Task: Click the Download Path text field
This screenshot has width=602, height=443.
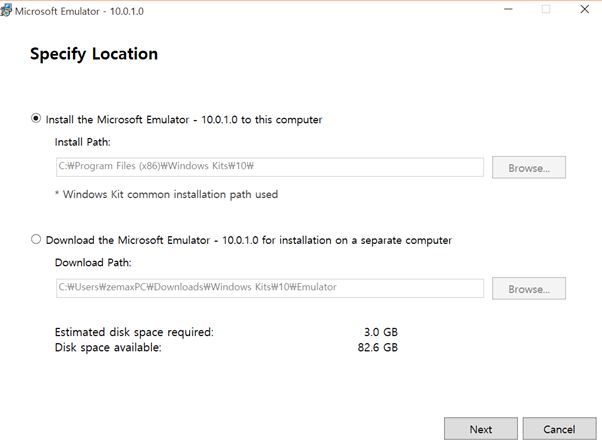Action: point(269,288)
